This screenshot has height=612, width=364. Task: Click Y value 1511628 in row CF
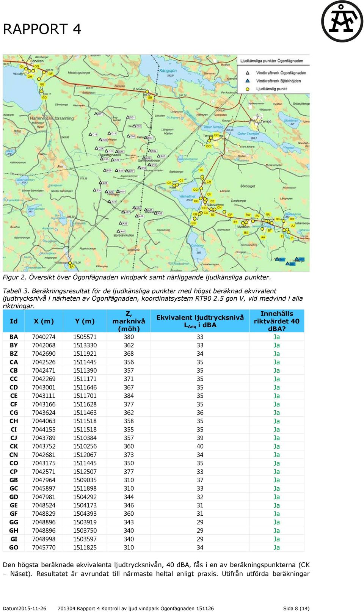pyautogui.click(x=85, y=404)
